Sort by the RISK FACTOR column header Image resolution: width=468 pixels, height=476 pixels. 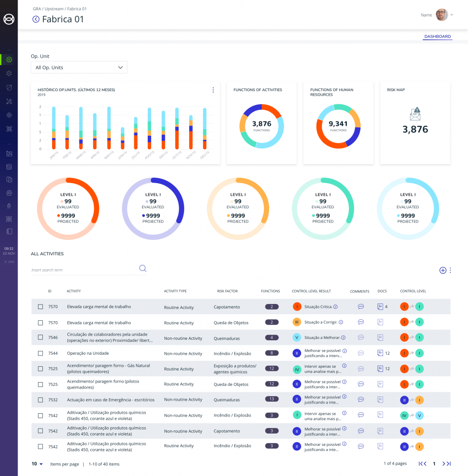pyautogui.click(x=227, y=291)
